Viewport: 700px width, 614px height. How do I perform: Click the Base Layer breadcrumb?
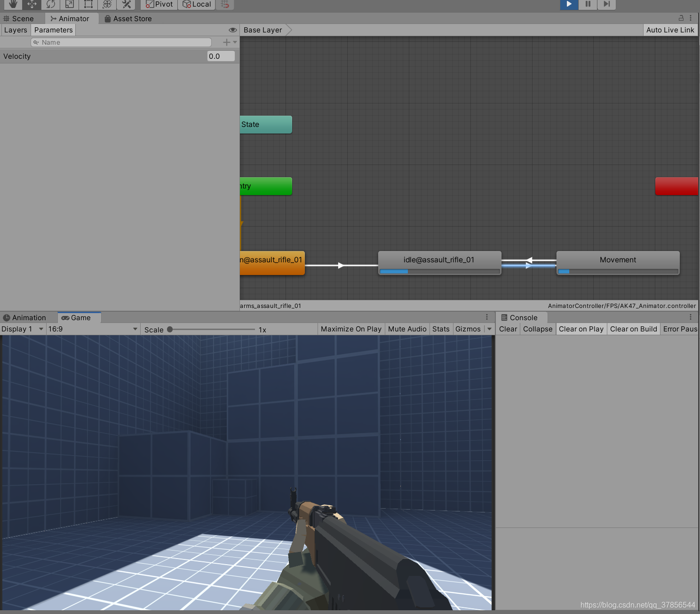(x=263, y=30)
